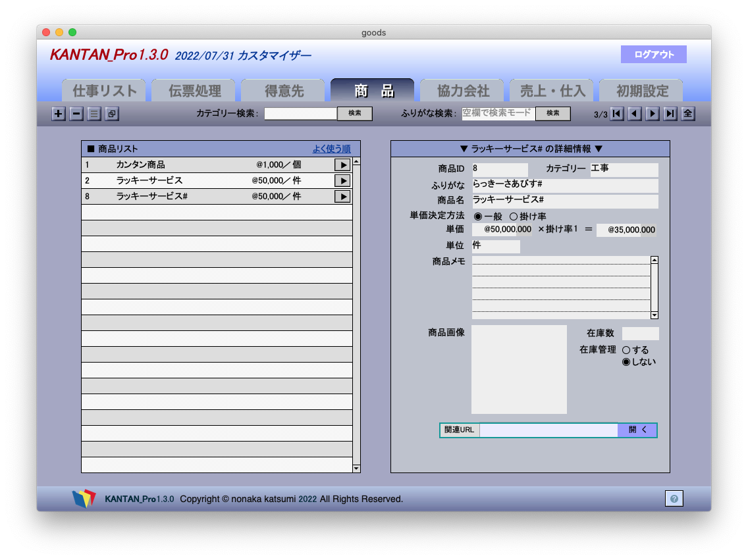
Task: Edit the 在庫数 field
Action: (641, 334)
